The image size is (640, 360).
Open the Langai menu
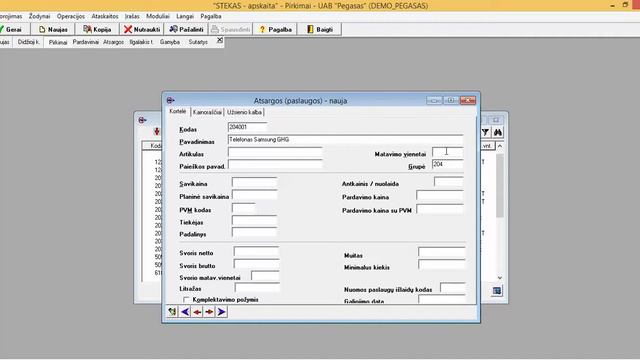[x=185, y=16]
